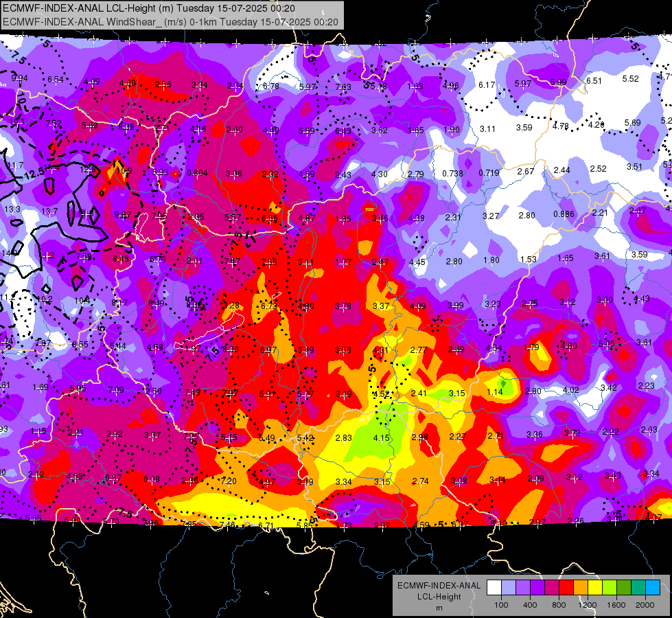Click the wind shear value 3.44
The height and width of the screenshot is (618, 672).
pyautogui.click(x=497, y=479)
